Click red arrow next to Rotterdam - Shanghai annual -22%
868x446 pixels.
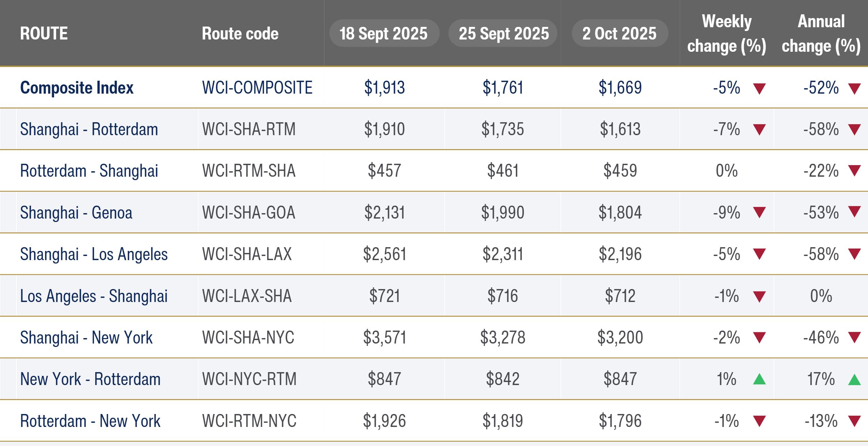coord(854,170)
